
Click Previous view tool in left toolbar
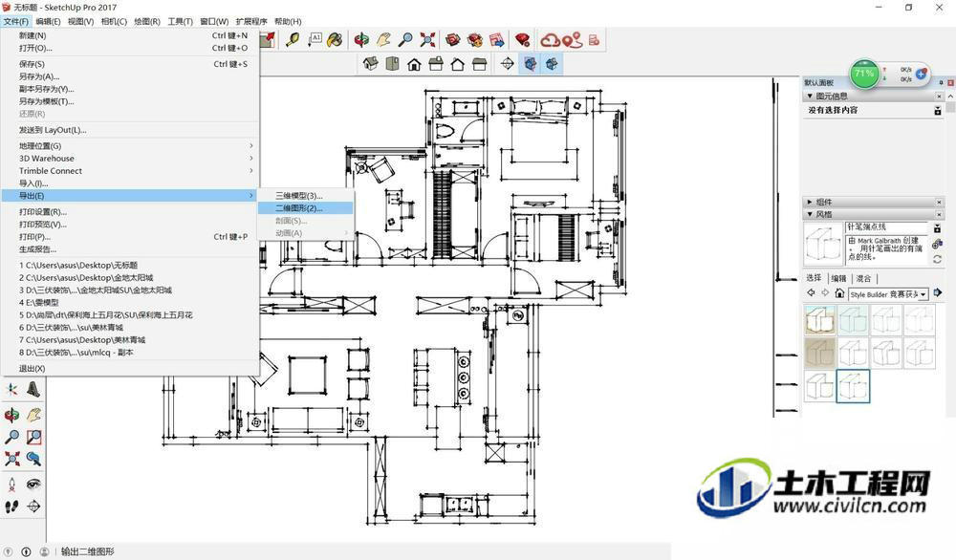[33, 459]
